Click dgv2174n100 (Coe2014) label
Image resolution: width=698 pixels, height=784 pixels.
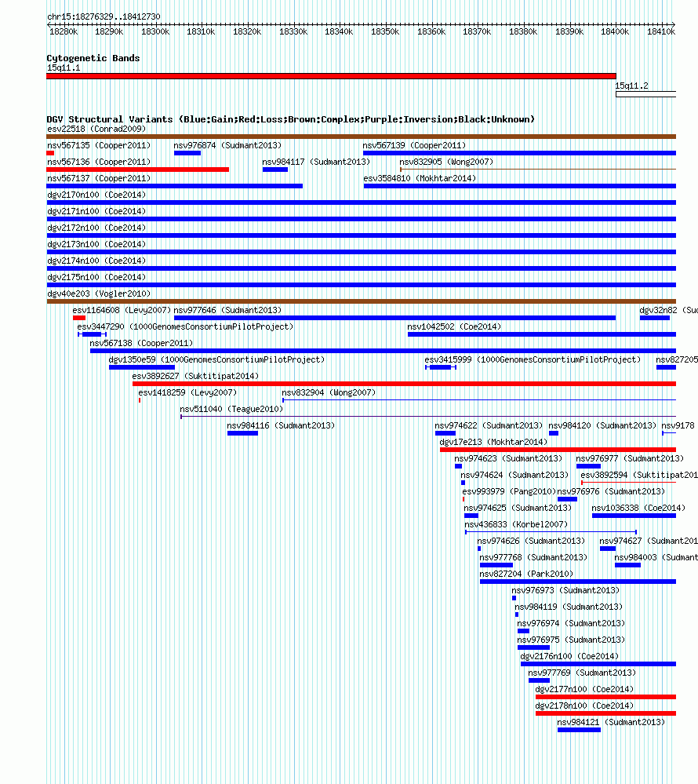(x=96, y=261)
